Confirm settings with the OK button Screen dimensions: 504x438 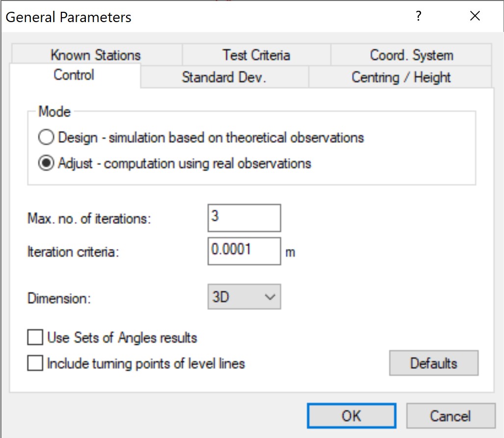tap(351, 416)
